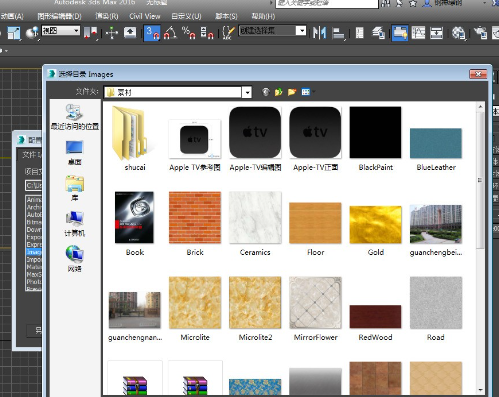Select the Gold texture thumbnail
Viewport: 499px width, 397px height.
tap(375, 231)
